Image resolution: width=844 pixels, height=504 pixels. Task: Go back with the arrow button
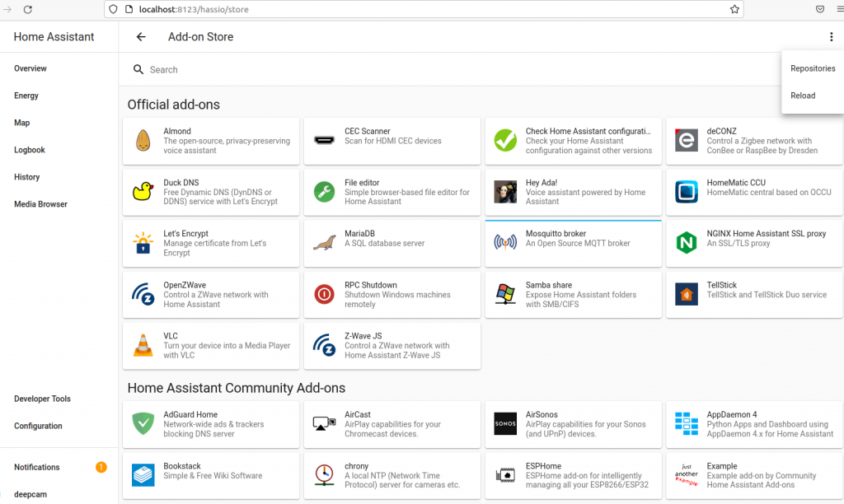coord(141,36)
